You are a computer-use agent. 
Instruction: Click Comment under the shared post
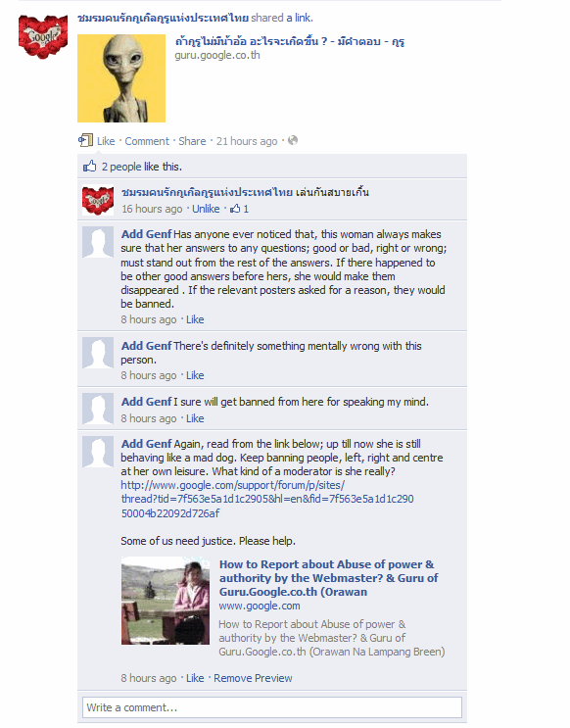click(x=147, y=141)
